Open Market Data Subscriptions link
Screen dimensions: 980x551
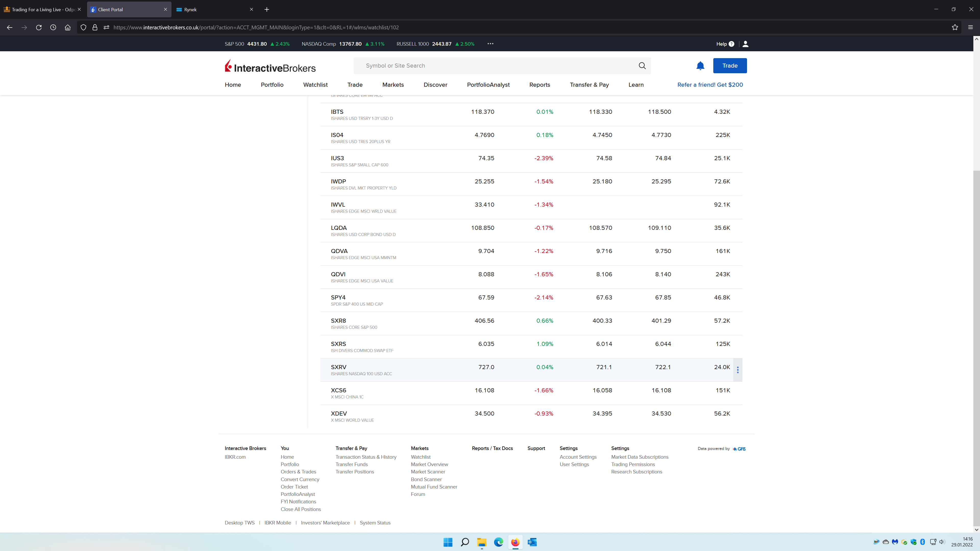640,457
